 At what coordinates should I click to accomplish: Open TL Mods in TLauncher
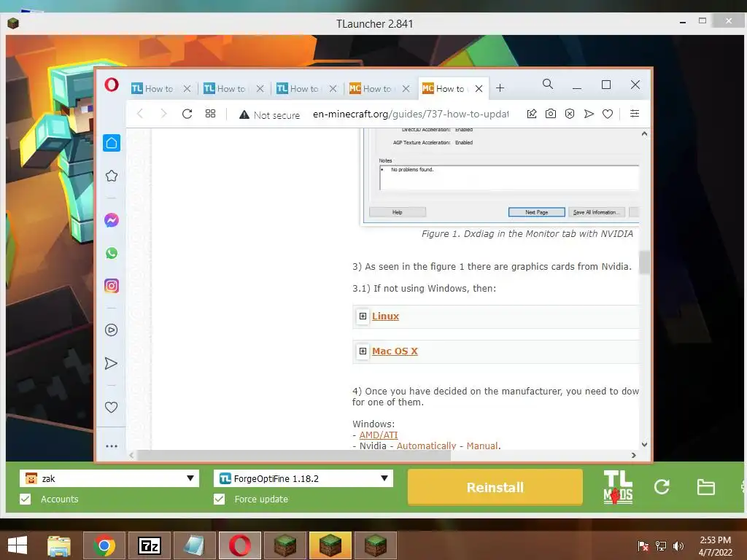click(x=618, y=486)
